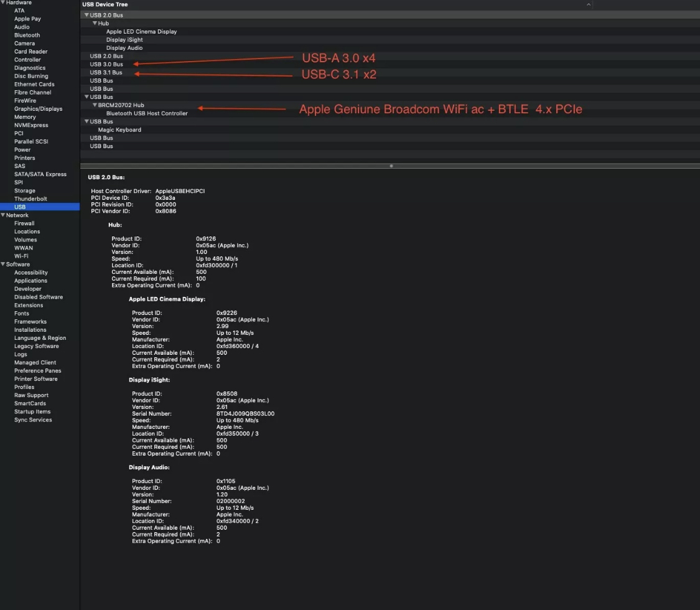The width and height of the screenshot is (700, 610).
Task: Select Fonts under Software
Action: 21,314
